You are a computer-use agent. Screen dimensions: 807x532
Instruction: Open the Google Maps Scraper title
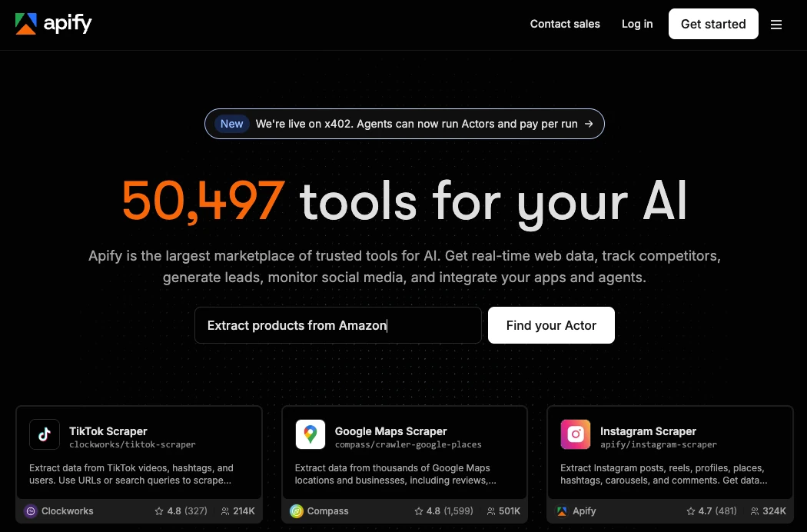[x=390, y=431]
